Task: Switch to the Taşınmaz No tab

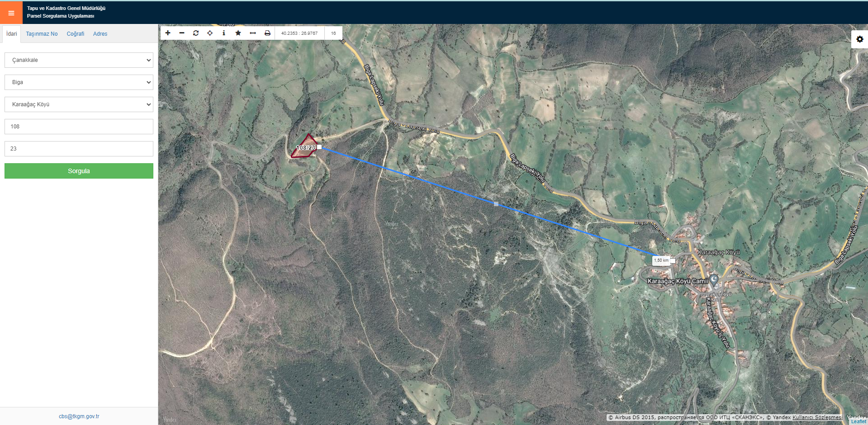Action: (x=42, y=34)
